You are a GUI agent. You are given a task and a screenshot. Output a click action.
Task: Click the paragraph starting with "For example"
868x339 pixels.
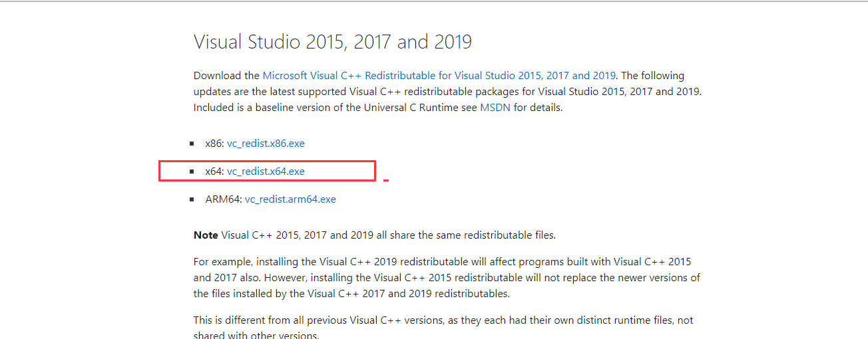(446, 278)
